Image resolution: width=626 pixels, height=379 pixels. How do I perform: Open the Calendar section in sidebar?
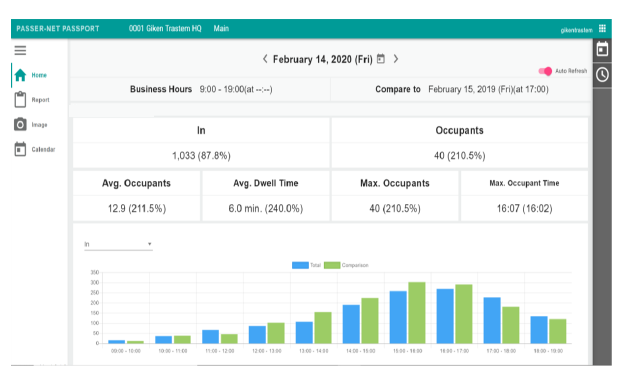click(x=34, y=149)
